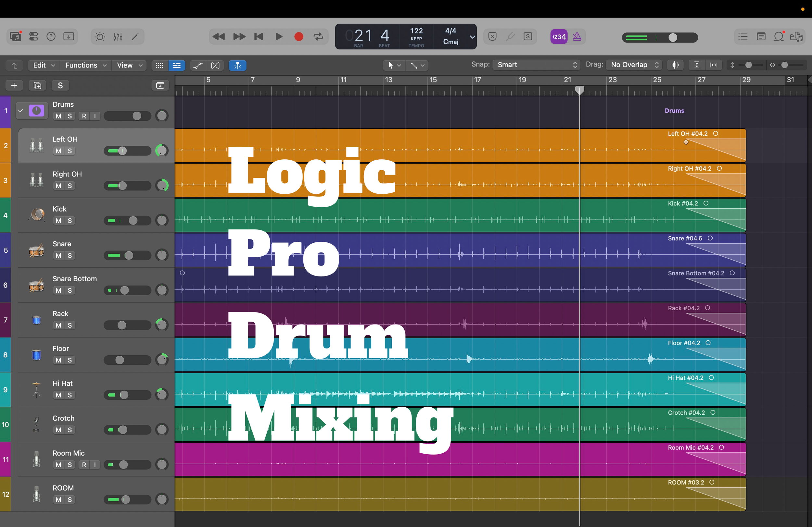Open the Inspector panel icon

point(33,36)
